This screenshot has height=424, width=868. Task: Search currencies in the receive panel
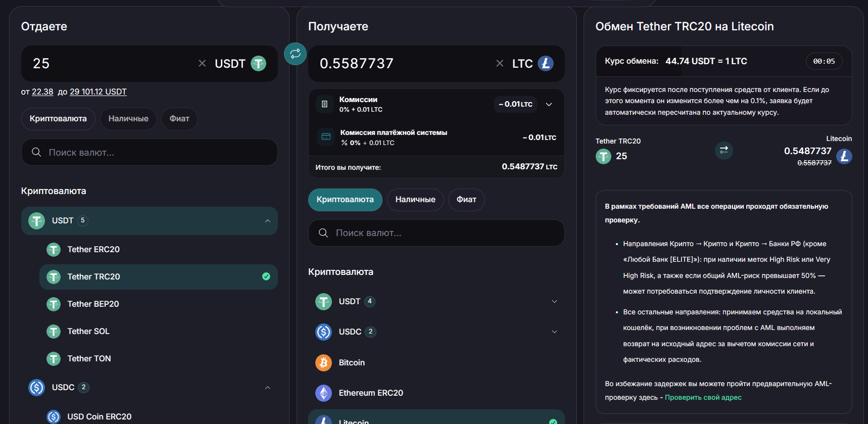click(437, 233)
